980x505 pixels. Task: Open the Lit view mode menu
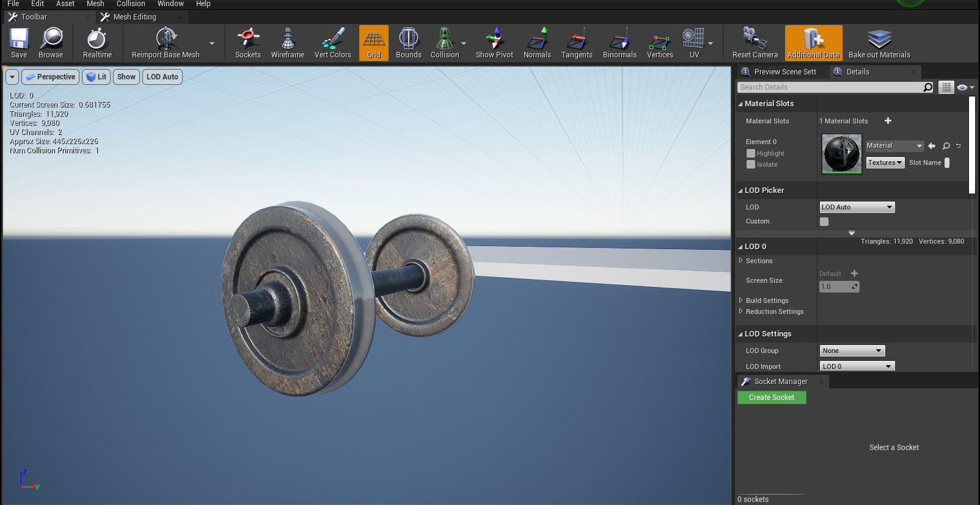click(97, 77)
